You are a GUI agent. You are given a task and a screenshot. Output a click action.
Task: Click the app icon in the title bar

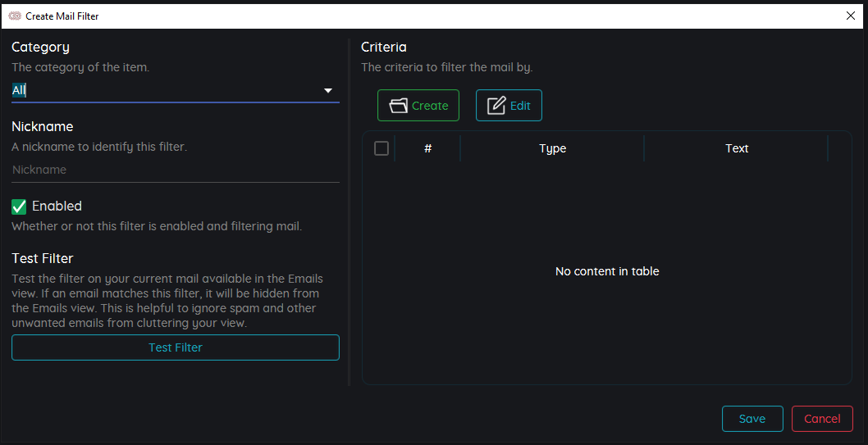14,16
